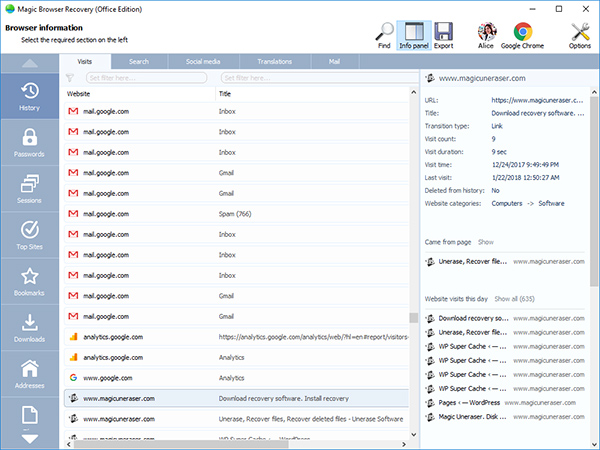Maximize the Magic Browser Recovery window

[559, 9]
